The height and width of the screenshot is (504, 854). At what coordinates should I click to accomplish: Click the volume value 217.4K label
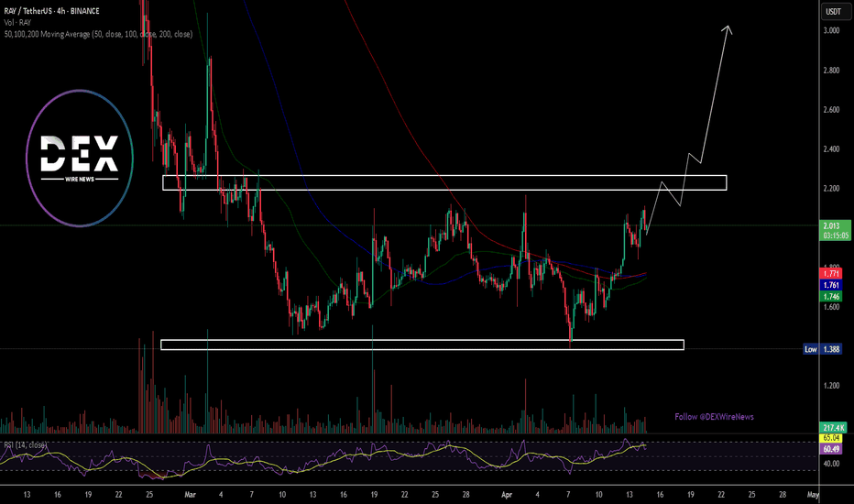tap(834, 428)
